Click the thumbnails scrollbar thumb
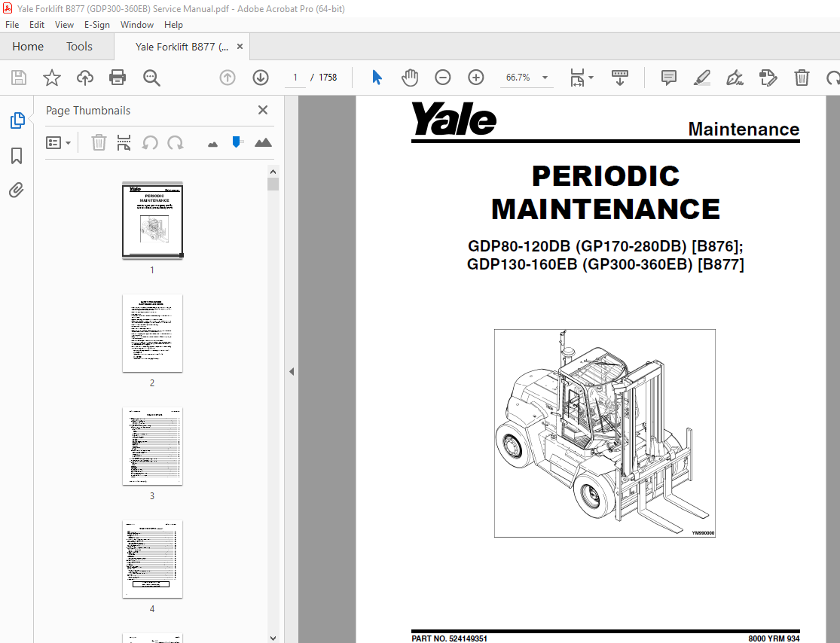The width and height of the screenshot is (840, 643). coord(273,184)
